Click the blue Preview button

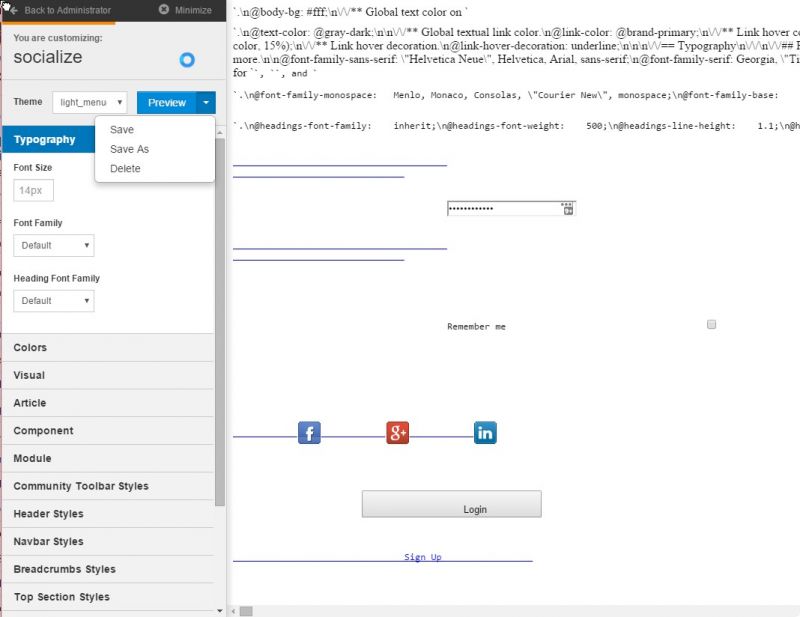click(x=167, y=103)
